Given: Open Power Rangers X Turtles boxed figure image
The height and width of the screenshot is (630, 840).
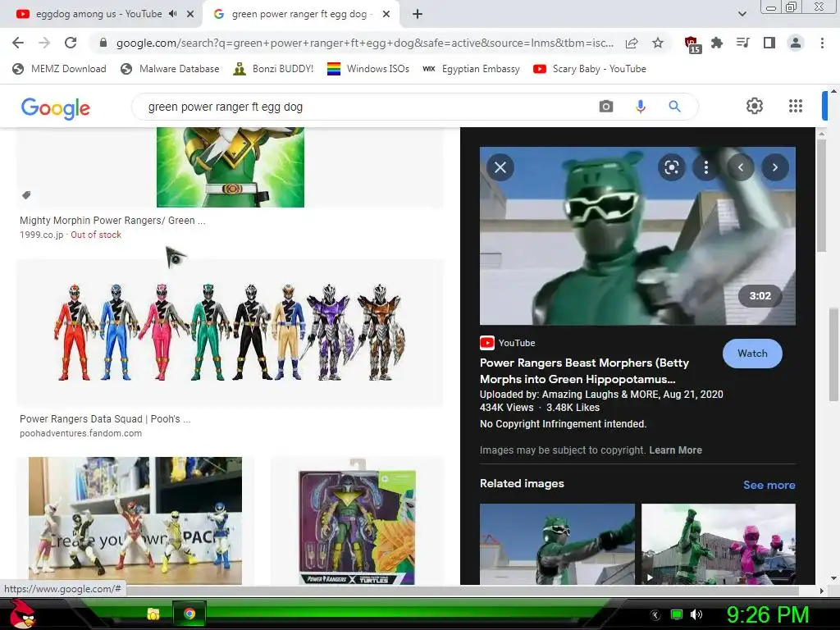Looking at the screenshot, I should 358,521.
